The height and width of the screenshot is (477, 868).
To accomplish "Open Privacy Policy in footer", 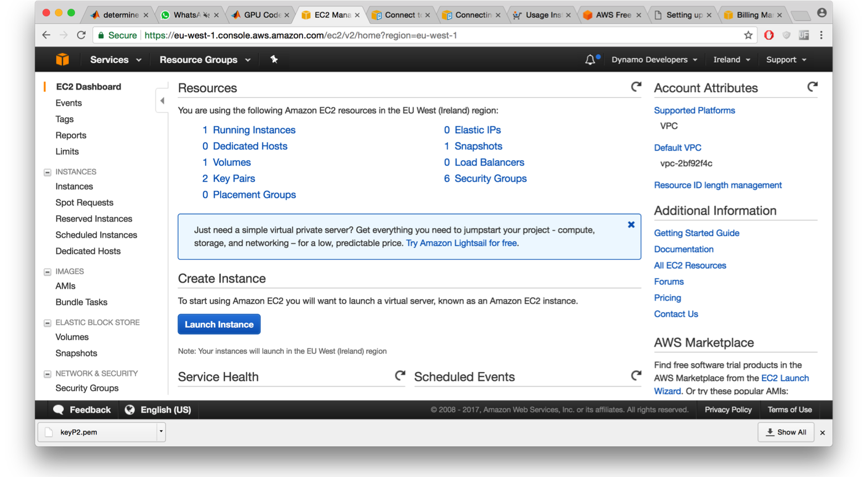I will 728,410.
